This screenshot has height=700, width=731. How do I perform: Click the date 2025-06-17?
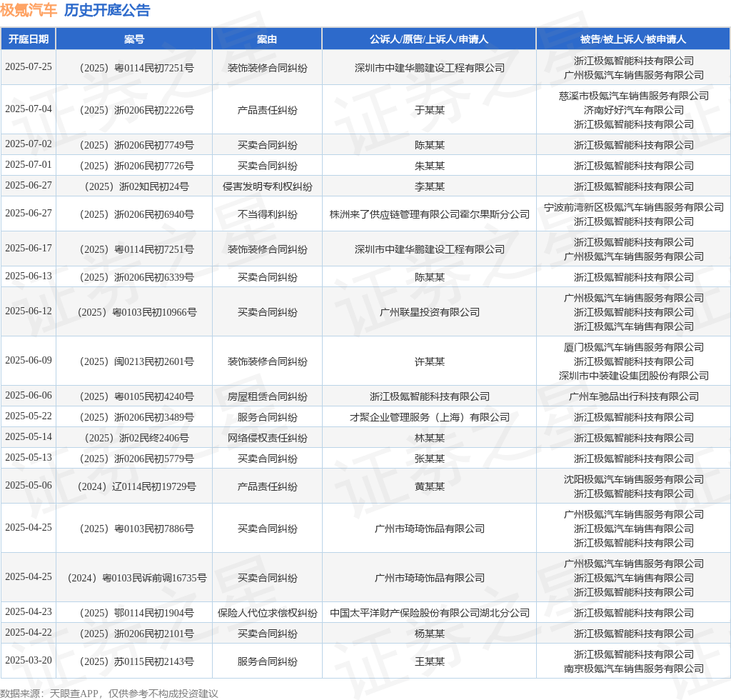(x=29, y=248)
